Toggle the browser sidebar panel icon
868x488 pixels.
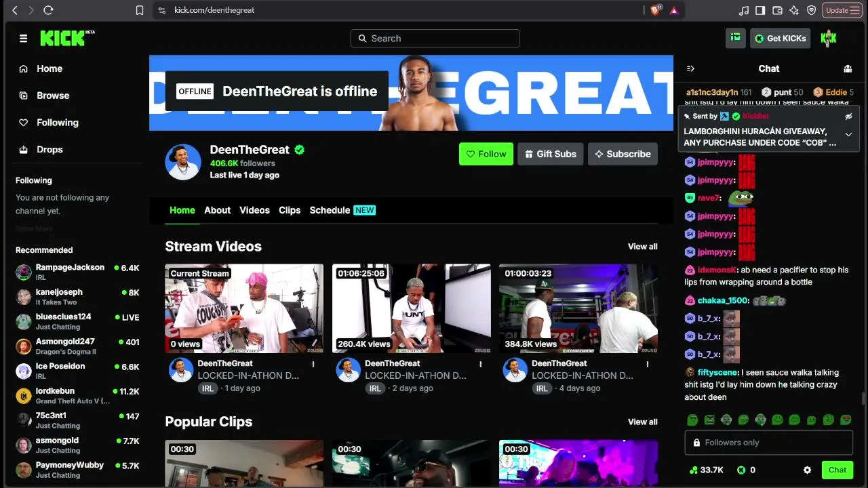[760, 10]
